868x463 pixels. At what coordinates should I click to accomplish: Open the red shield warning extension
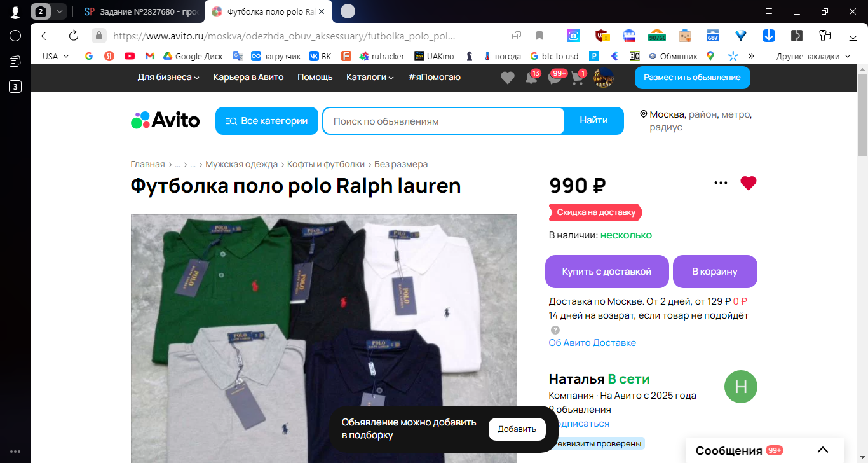click(x=602, y=36)
